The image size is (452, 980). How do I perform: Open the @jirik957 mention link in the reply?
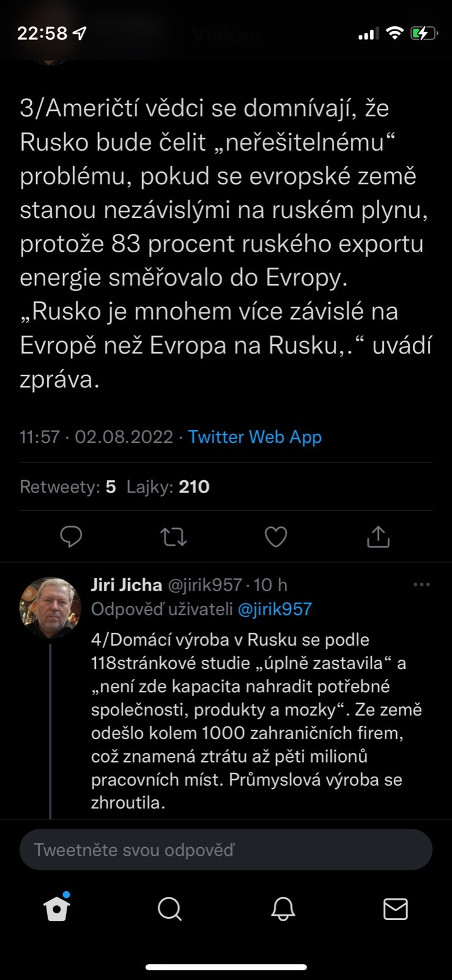(x=274, y=609)
